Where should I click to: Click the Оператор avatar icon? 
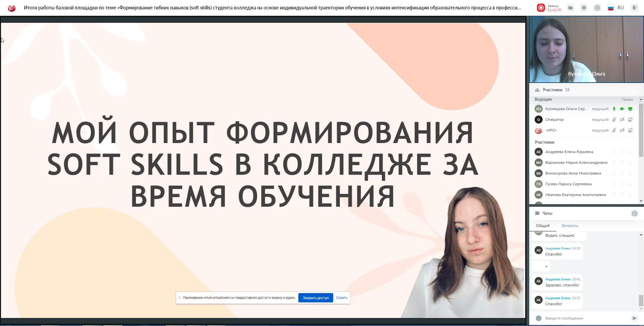pos(538,120)
